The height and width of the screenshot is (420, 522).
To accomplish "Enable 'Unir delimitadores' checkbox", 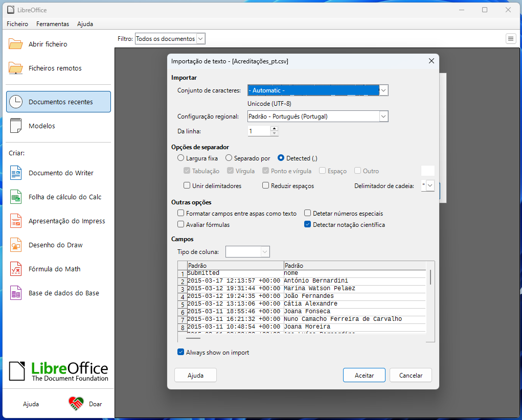I will 187,185.
